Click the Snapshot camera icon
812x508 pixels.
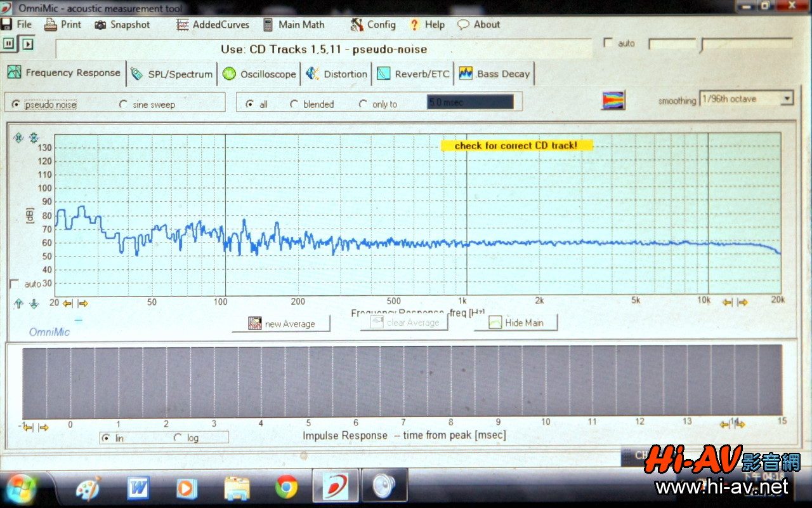(101, 25)
